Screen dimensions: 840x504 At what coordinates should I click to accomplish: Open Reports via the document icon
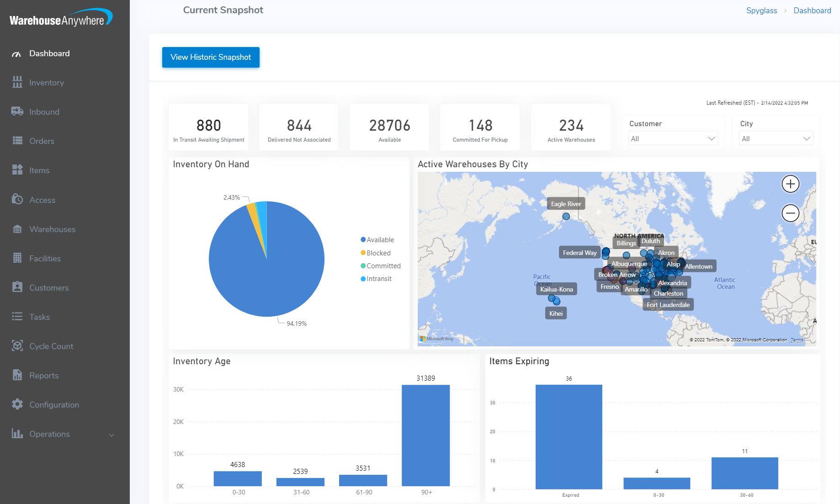pos(17,375)
